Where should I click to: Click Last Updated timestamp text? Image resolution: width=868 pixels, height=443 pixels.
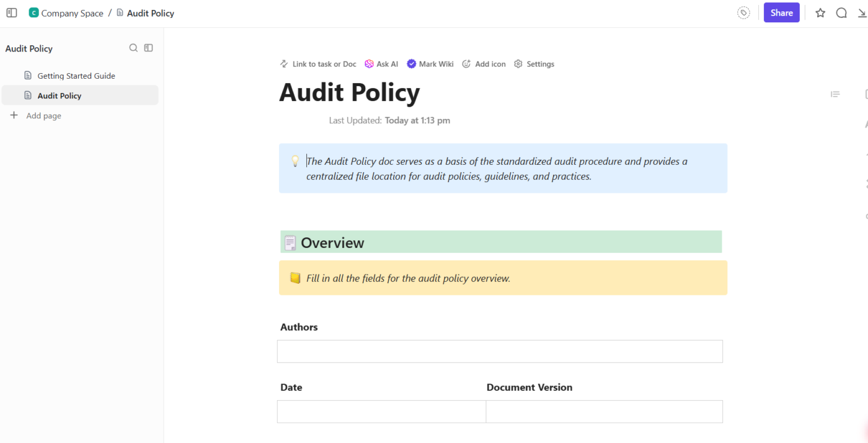pos(389,120)
